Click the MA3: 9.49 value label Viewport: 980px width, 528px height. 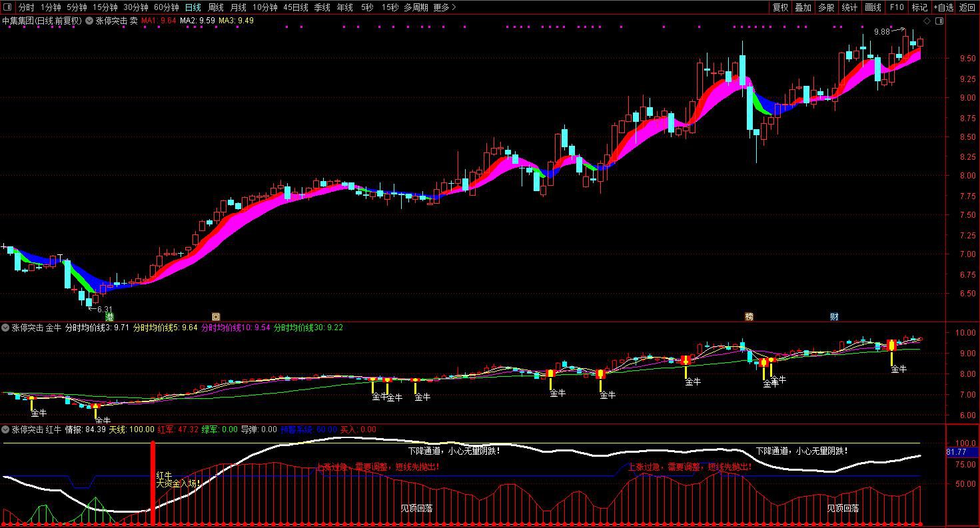(237, 21)
